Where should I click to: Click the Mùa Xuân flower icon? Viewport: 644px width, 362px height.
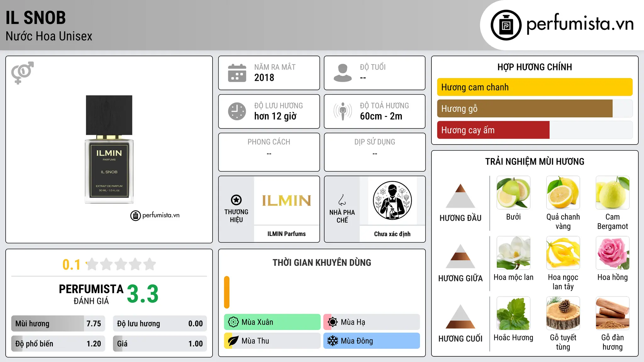[x=233, y=322]
